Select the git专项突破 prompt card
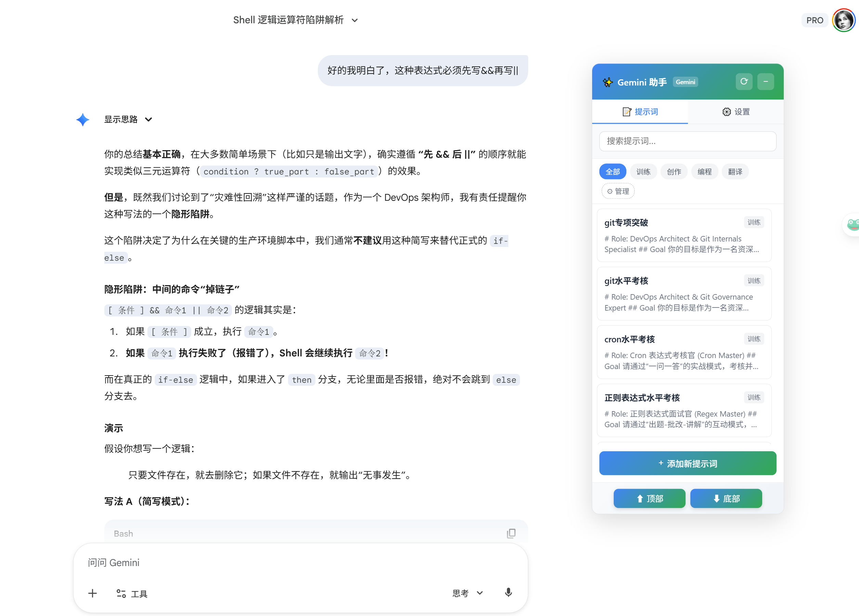Viewport: 859px width, 616px height. [x=684, y=235]
